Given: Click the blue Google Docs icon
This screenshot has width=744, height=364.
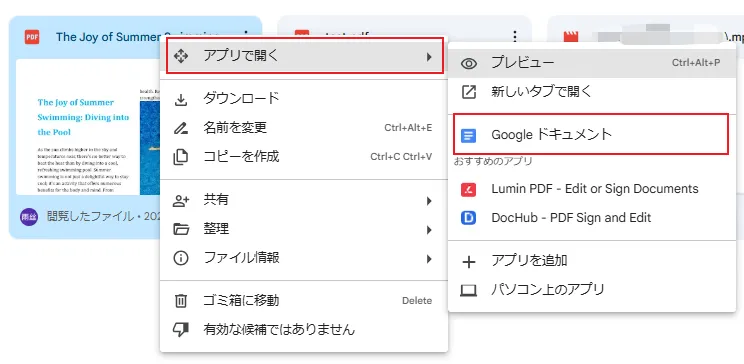Looking at the screenshot, I should [468, 135].
